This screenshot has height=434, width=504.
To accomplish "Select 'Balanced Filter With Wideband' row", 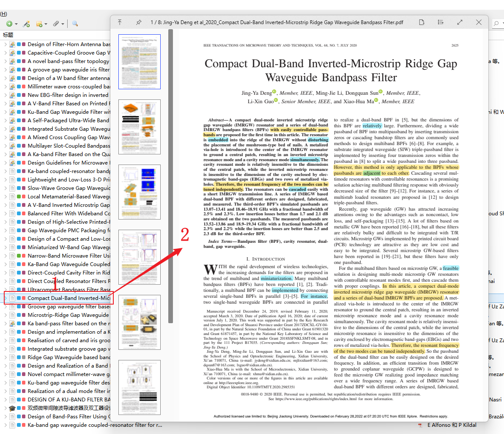I will pyautogui.click(x=55, y=214).
